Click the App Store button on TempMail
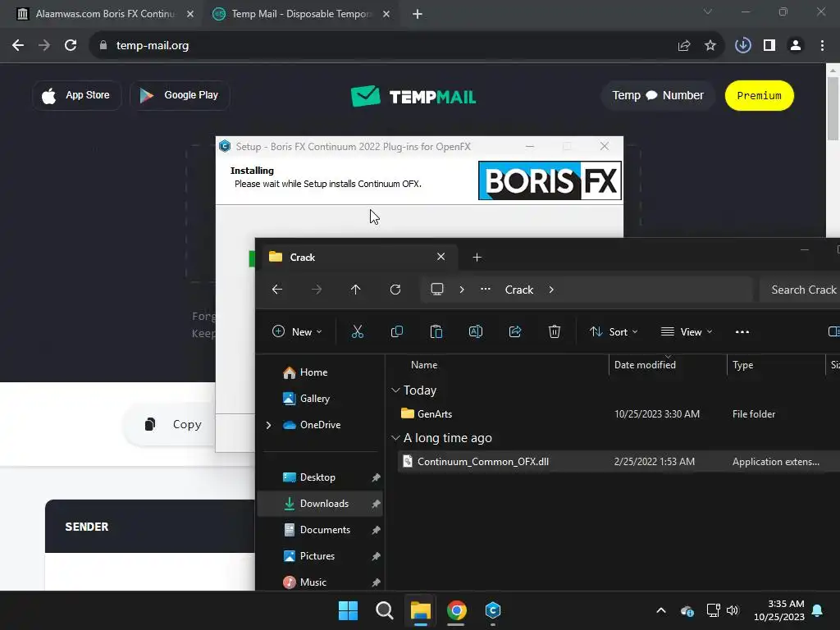This screenshot has width=840, height=630. click(x=77, y=95)
